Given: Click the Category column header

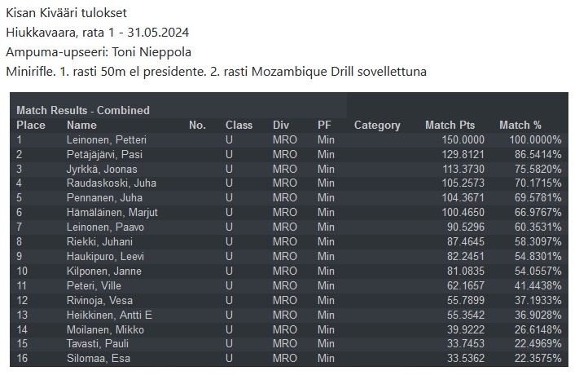Looking at the screenshot, I should (377, 125).
